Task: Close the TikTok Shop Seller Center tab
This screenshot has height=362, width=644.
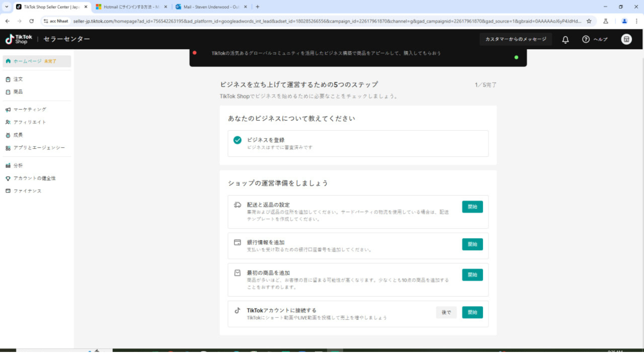Action: tap(86, 7)
